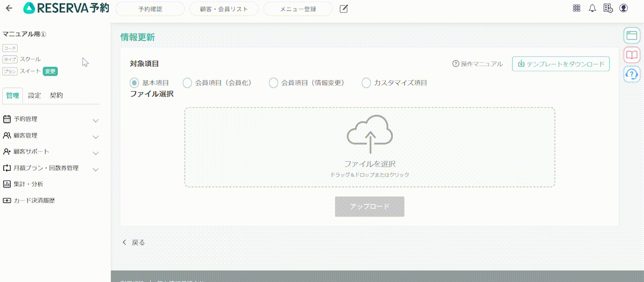Open メニュー登録 in top navigation
The width and height of the screenshot is (644, 282).
(298, 9)
